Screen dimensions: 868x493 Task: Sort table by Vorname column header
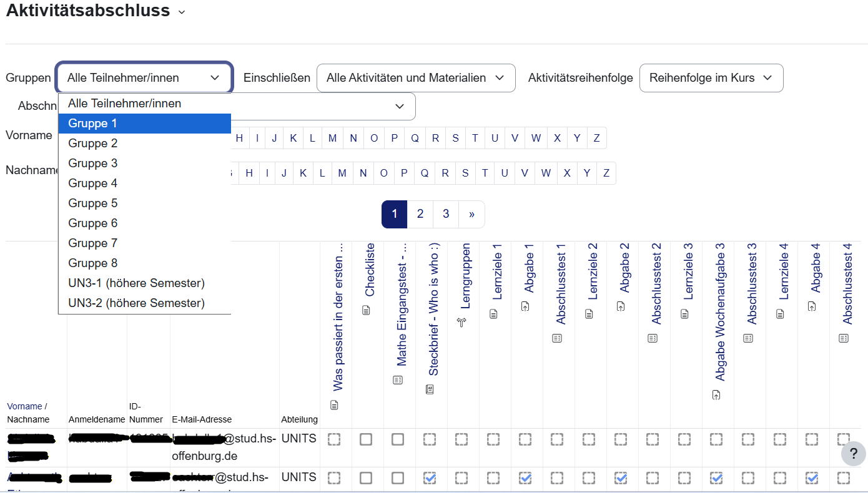[24, 406]
